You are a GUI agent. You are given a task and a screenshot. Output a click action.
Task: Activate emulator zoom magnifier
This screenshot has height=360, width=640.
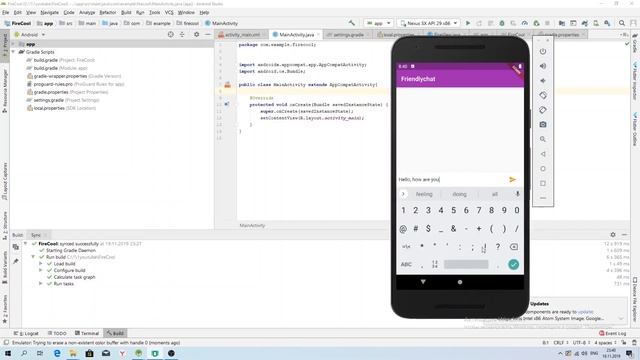(543, 139)
